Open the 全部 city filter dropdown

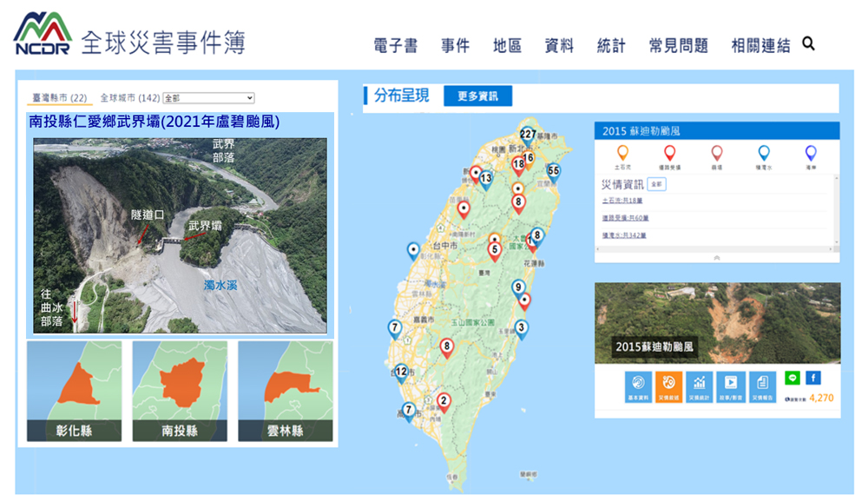(x=208, y=98)
